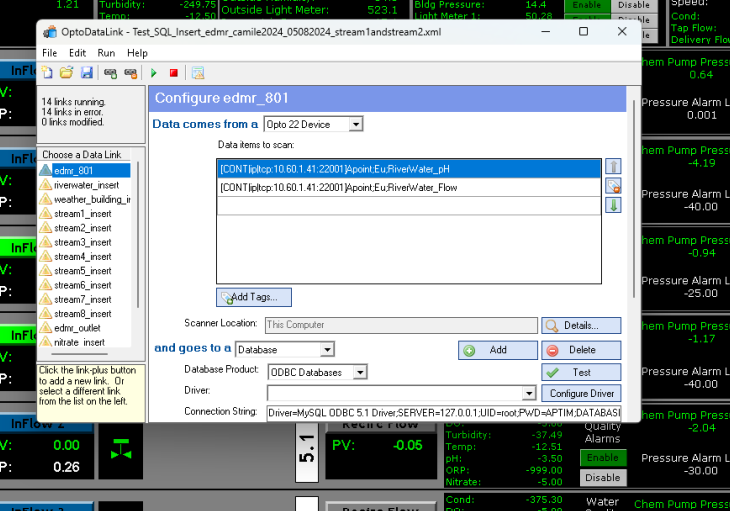Open the 'and goes to a' Database dropdown
The height and width of the screenshot is (511, 730).
click(x=327, y=350)
